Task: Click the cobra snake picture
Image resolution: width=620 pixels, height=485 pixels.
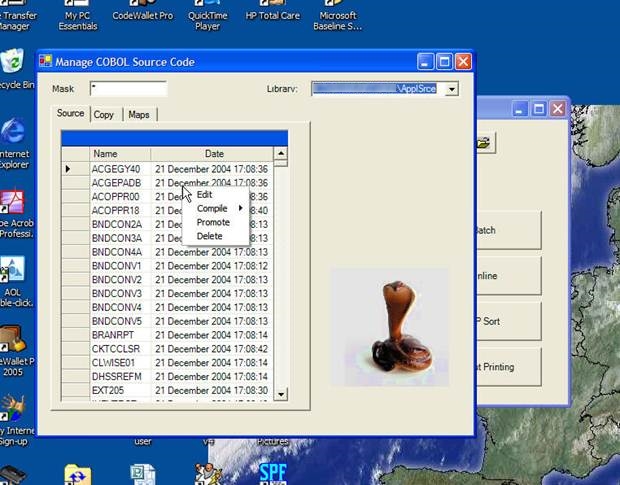Action: (390, 327)
